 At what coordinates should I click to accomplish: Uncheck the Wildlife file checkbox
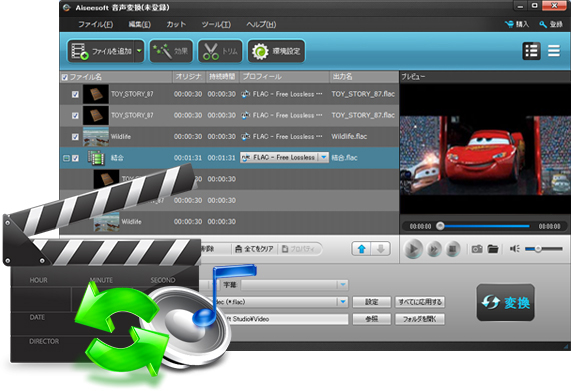pos(75,137)
